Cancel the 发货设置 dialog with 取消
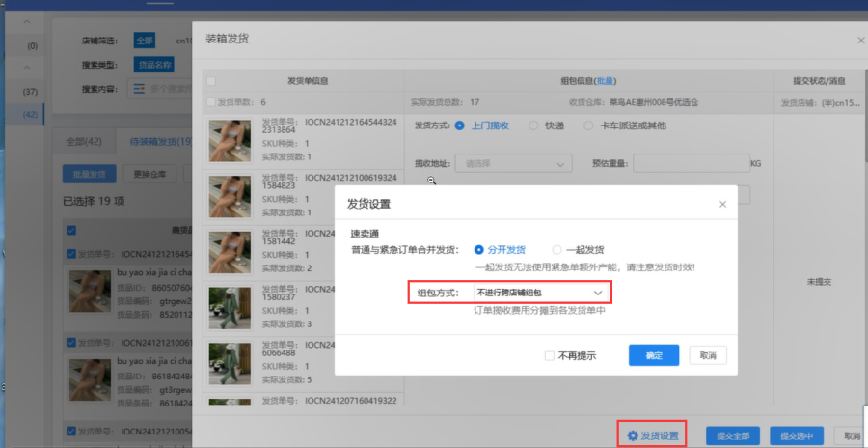868x448 pixels. (x=708, y=355)
